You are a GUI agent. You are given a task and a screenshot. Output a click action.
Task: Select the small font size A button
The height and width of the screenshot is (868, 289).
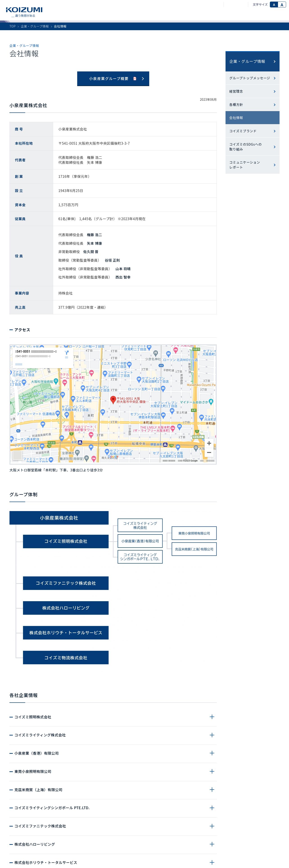click(x=274, y=5)
